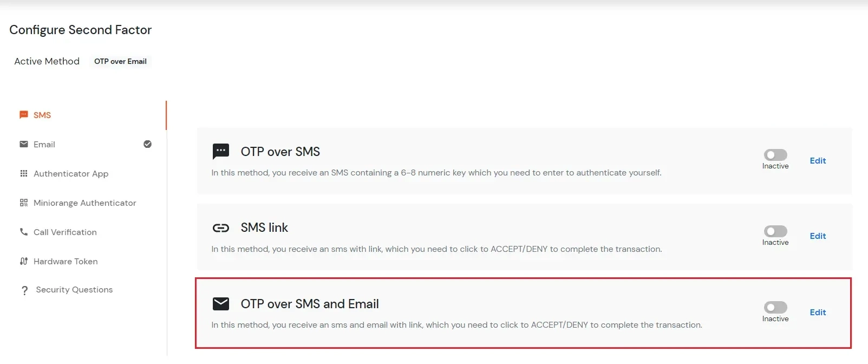Viewport: 868px width, 364px height.
Task: Select the SMS chat icon in sidebar
Action: click(x=23, y=115)
